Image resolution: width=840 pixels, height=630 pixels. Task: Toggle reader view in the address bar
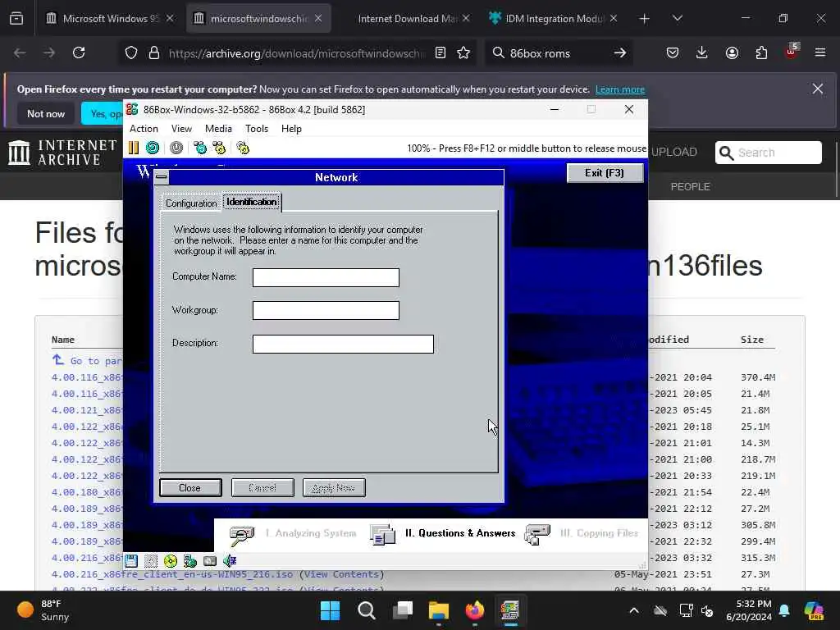click(440, 53)
